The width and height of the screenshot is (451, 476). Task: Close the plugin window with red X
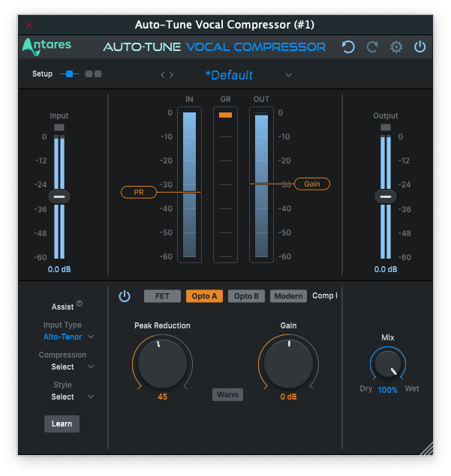pos(29,25)
